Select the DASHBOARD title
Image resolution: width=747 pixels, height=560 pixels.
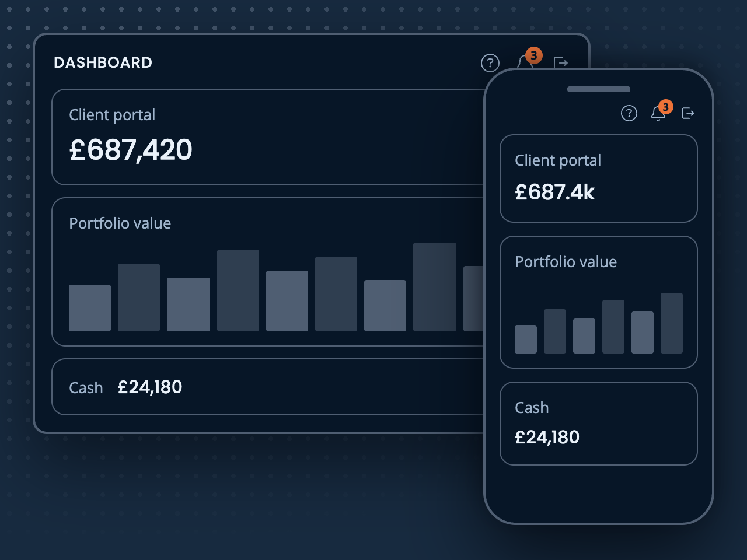coord(103,62)
